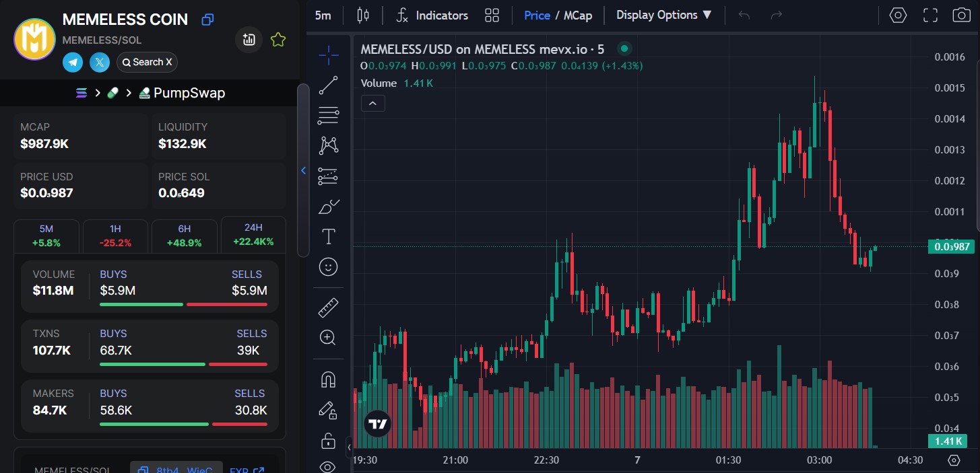Click the LIQUIDITY $132.9K card
This screenshot has width=980, height=473.
coord(219,136)
